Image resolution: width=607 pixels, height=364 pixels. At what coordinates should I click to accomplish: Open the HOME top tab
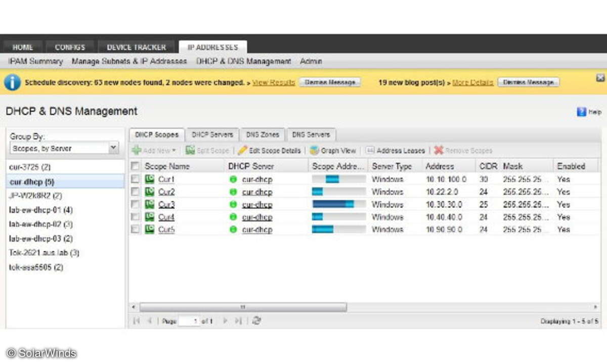(x=23, y=47)
